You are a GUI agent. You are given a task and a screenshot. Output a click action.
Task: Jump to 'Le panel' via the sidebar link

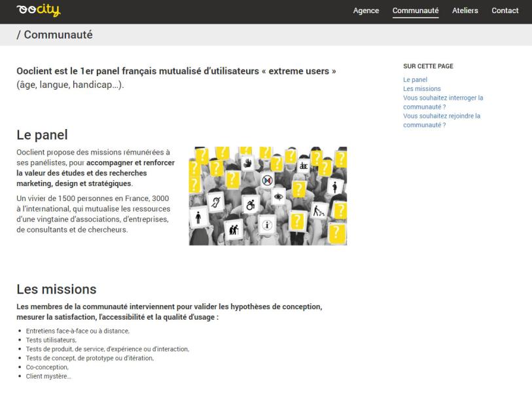click(x=415, y=79)
